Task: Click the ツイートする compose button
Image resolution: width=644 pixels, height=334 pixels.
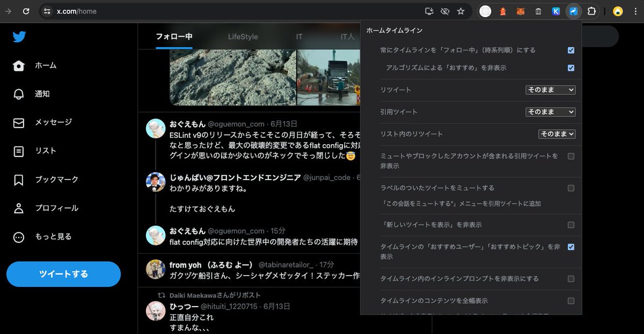Action: pyautogui.click(x=63, y=273)
